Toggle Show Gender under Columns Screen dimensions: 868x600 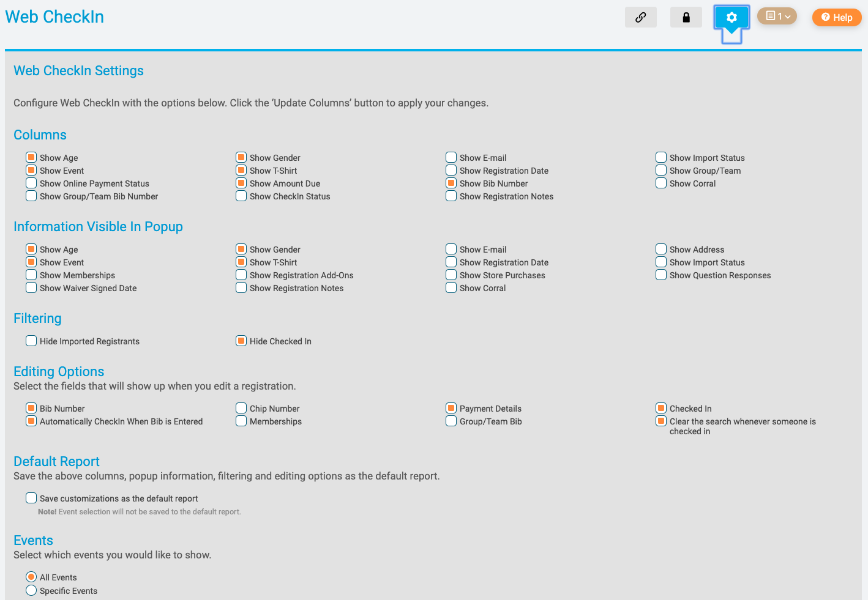click(241, 157)
